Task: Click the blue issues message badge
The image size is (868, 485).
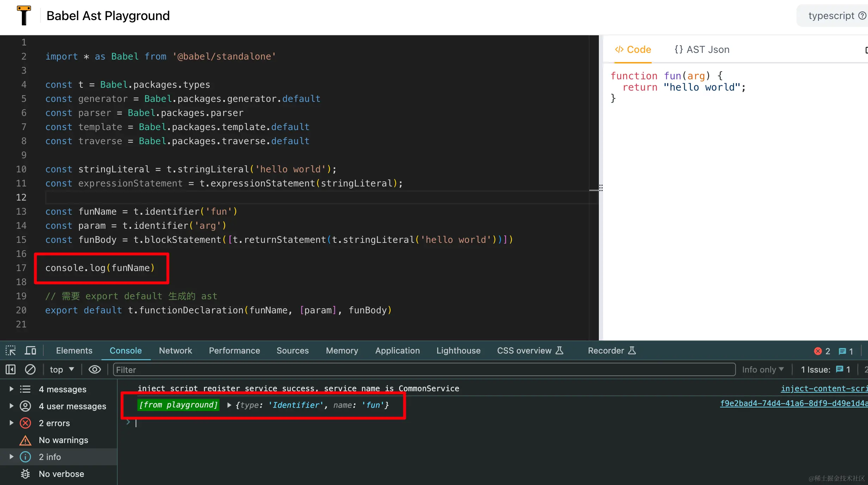Action: 845,351
